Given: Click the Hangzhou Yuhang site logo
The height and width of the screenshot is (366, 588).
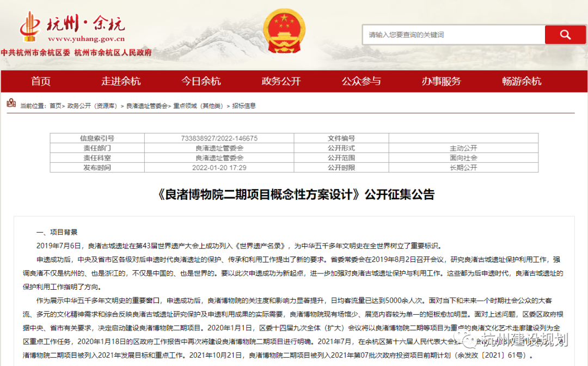Looking at the screenshot, I should (x=72, y=27).
